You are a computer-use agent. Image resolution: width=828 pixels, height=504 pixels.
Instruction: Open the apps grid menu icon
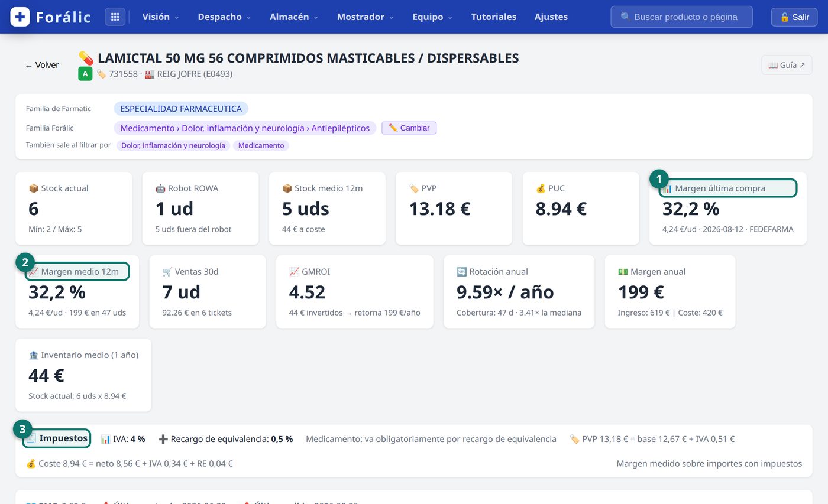(x=115, y=17)
